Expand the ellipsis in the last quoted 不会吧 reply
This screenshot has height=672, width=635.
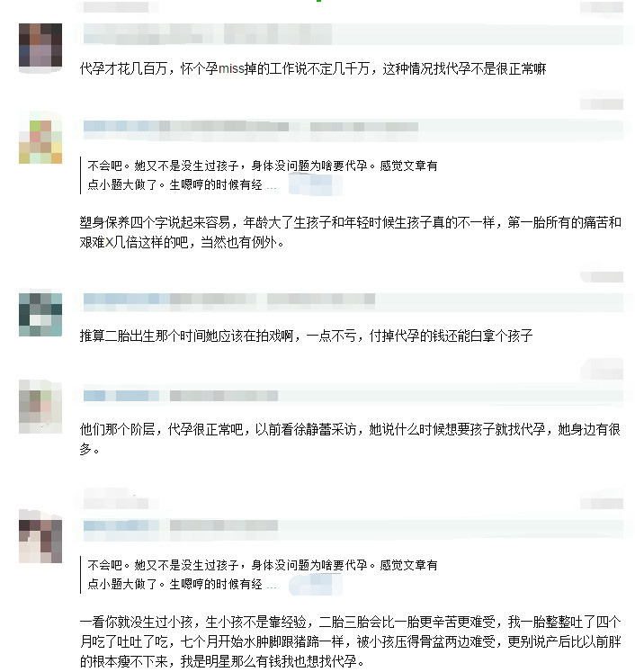coord(272,587)
